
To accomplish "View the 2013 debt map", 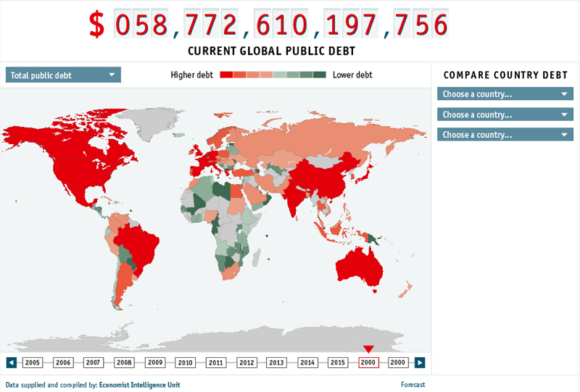I will 276,362.
